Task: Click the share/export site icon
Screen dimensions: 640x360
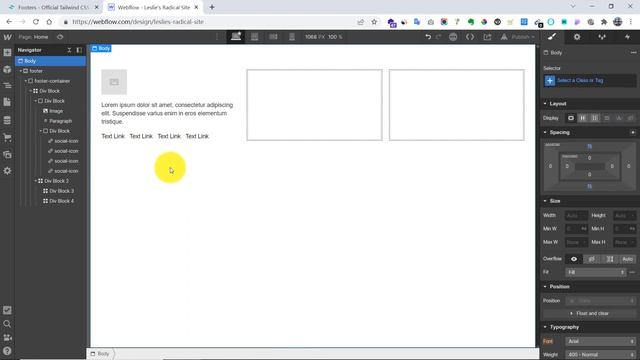Action: [x=487, y=37]
